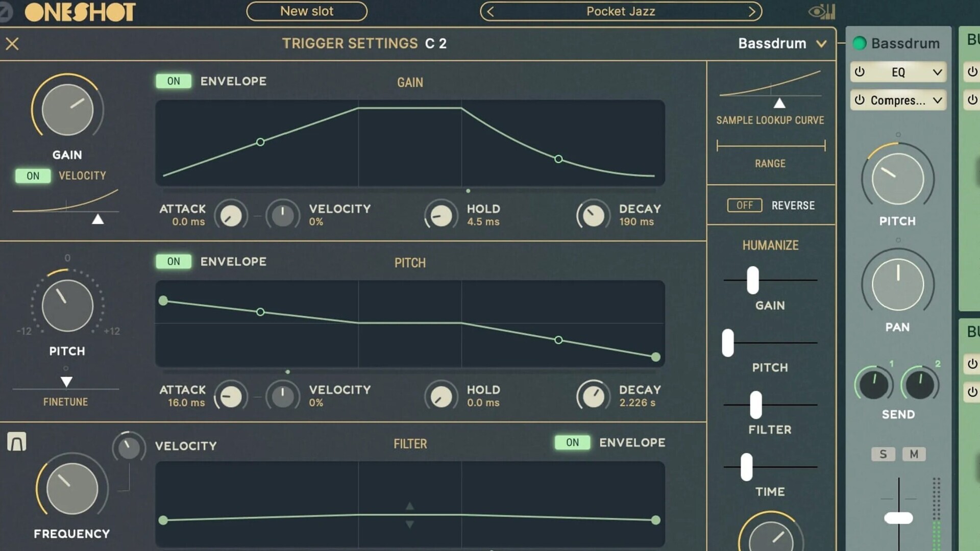This screenshot has height=551, width=980.
Task: Click the gain envelope VELOCITY knob
Action: 282,215
